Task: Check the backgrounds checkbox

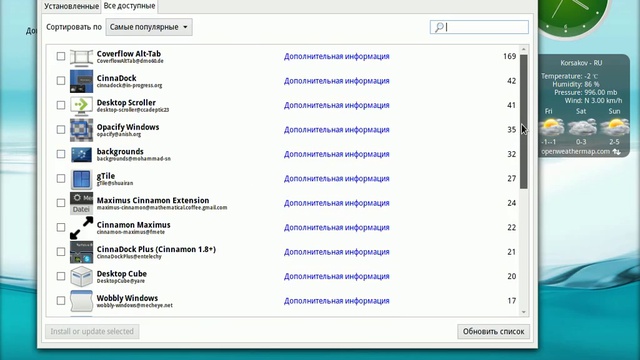Action: [61, 154]
